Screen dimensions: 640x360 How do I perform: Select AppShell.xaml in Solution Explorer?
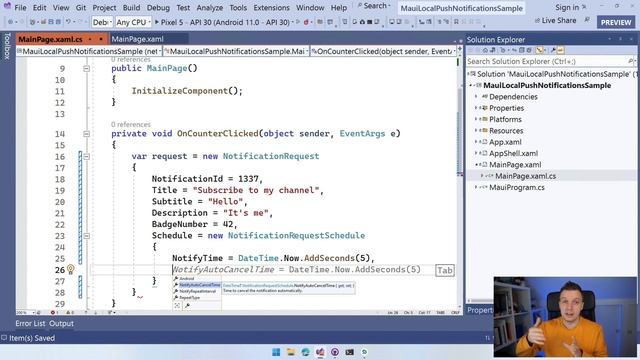(x=513, y=153)
